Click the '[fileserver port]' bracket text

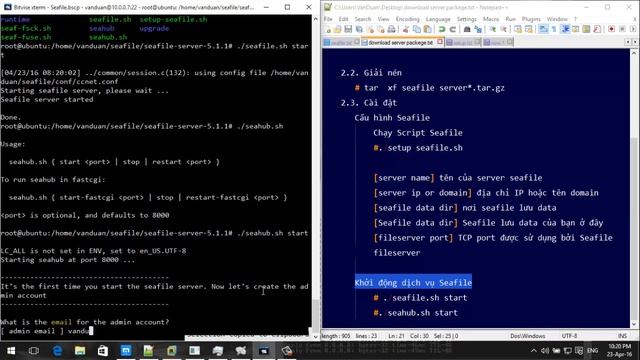(413, 238)
